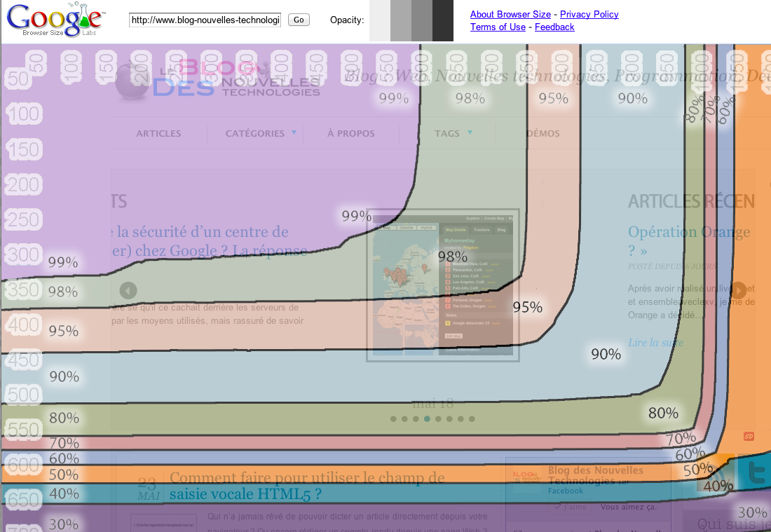Click the blog apple logo icon

[x=132, y=80]
